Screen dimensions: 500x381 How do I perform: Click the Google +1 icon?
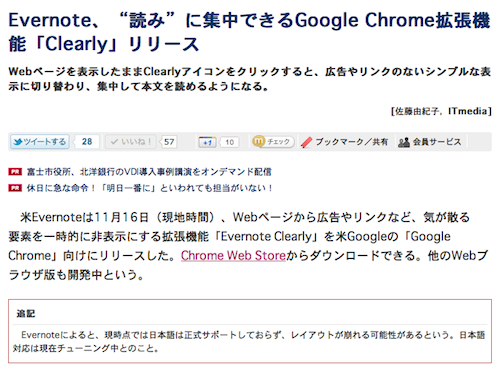tap(207, 142)
